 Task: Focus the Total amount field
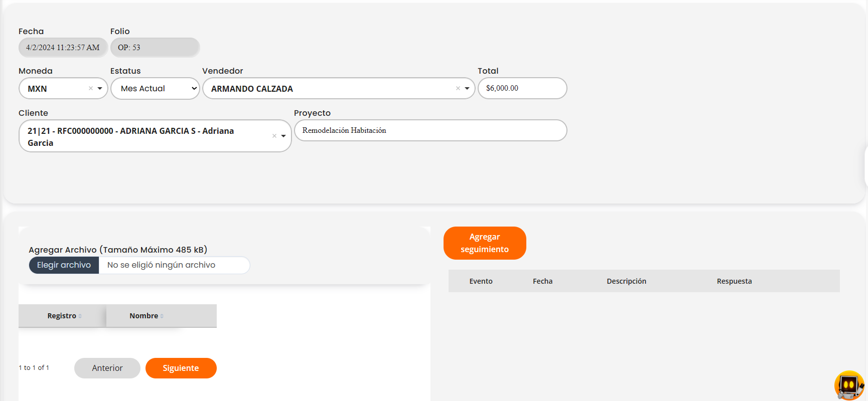522,88
